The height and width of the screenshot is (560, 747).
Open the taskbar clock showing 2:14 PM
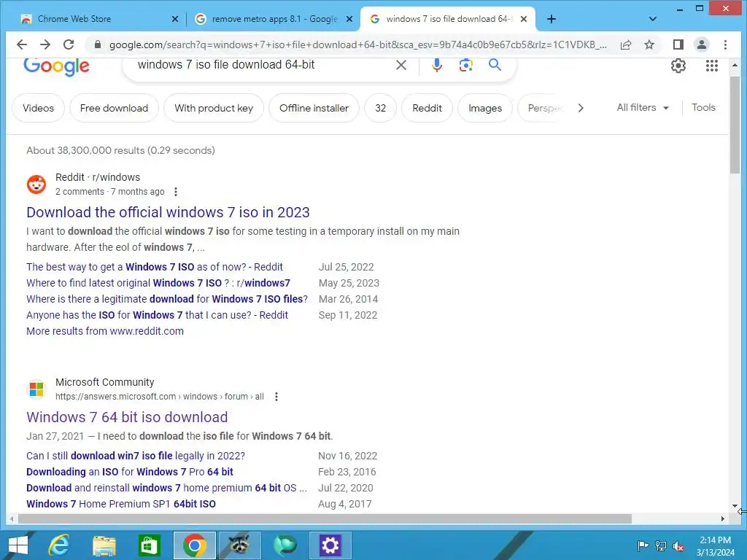715,545
